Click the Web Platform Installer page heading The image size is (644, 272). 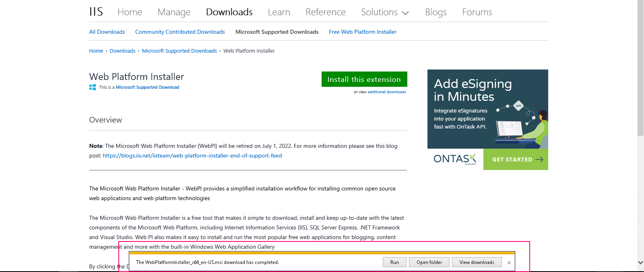pyautogui.click(x=136, y=77)
